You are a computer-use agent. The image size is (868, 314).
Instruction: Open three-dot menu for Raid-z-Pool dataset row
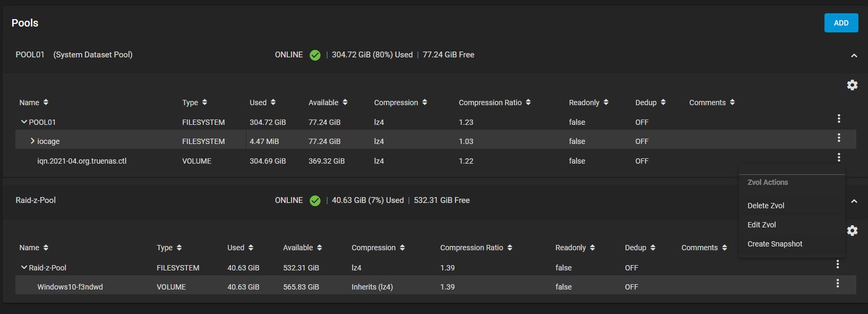coord(838,264)
